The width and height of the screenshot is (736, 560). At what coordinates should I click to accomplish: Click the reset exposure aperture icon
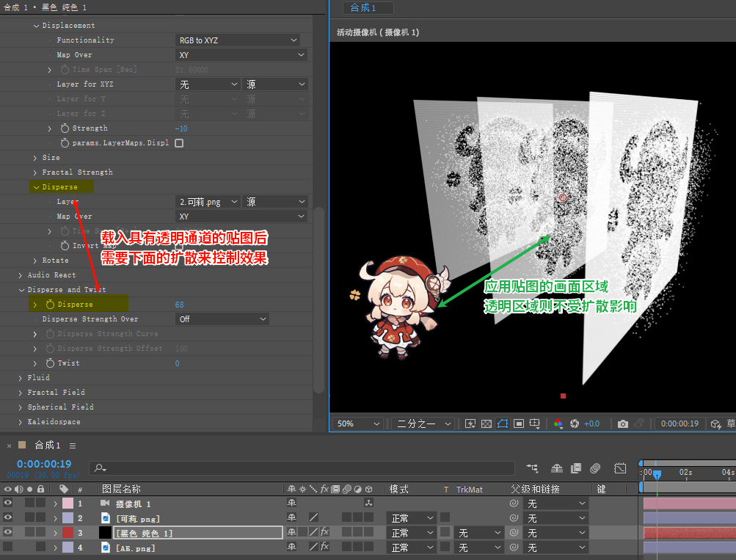click(x=575, y=424)
